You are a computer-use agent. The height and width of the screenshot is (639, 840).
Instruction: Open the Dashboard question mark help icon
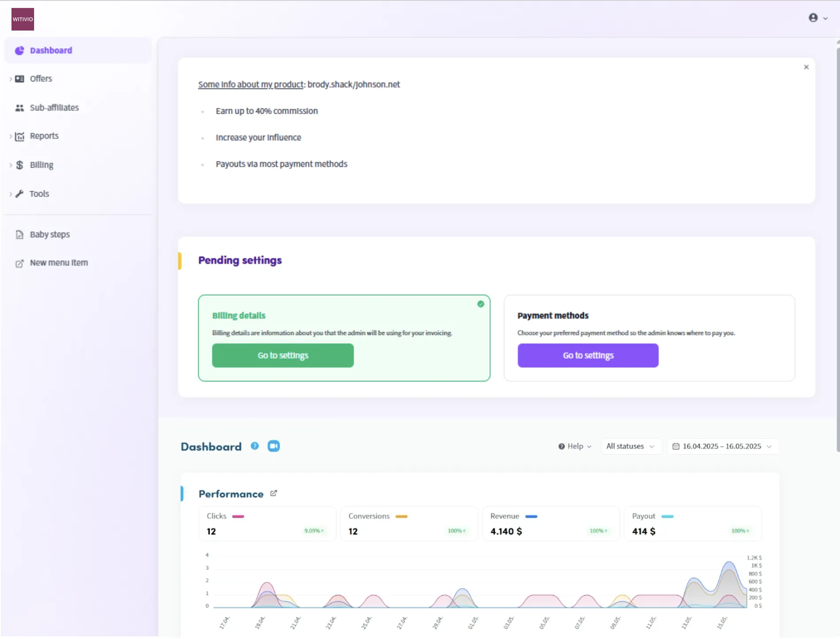(x=254, y=446)
